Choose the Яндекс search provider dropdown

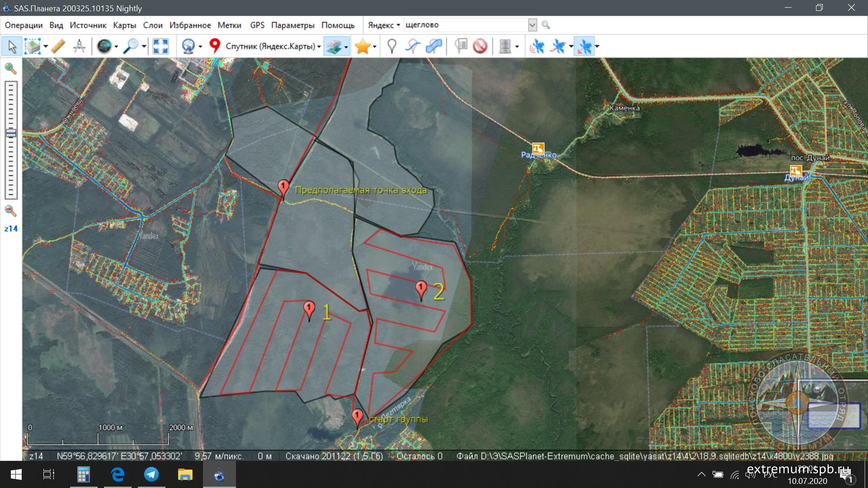coord(384,25)
